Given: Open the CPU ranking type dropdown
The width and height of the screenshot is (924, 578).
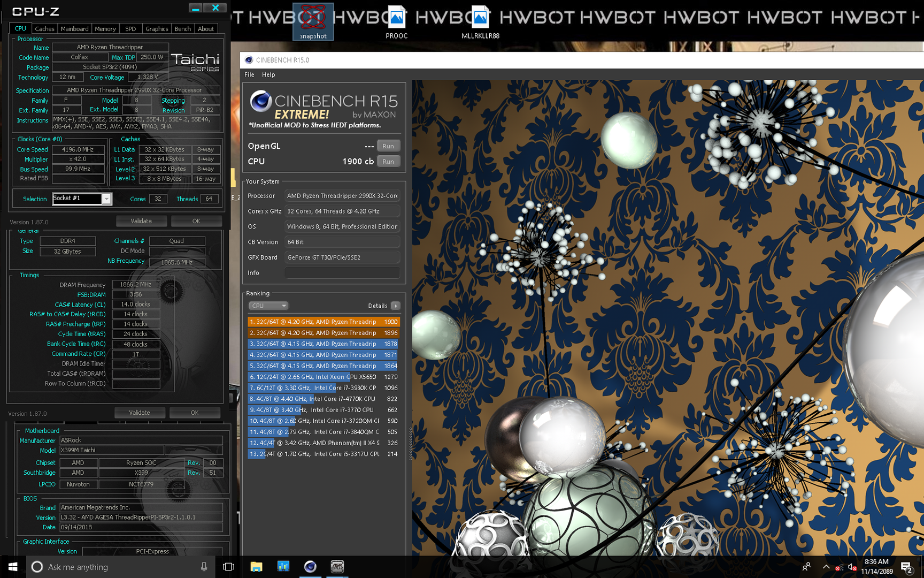Looking at the screenshot, I should pyautogui.click(x=268, y=306).
